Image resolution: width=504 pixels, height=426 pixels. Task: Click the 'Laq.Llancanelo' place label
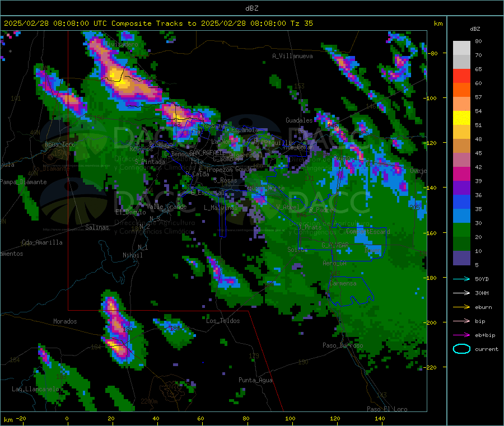pos(35,389)
